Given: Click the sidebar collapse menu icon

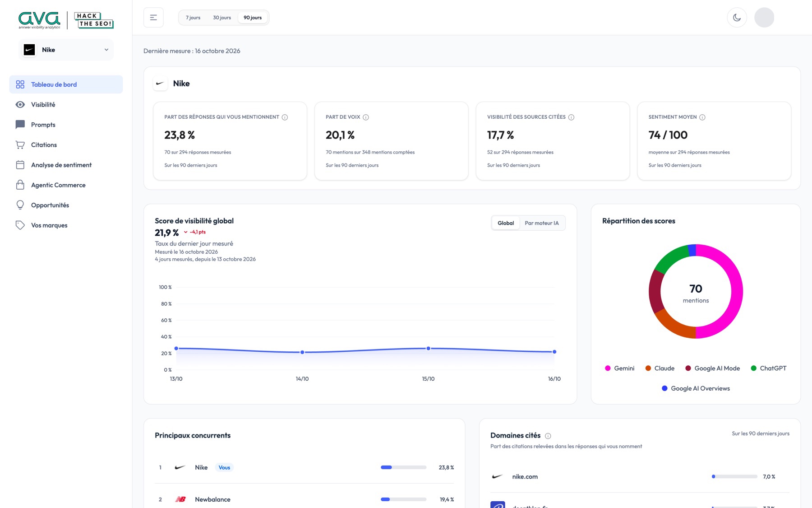Looking at the screenshot, I should coord(153,18).
